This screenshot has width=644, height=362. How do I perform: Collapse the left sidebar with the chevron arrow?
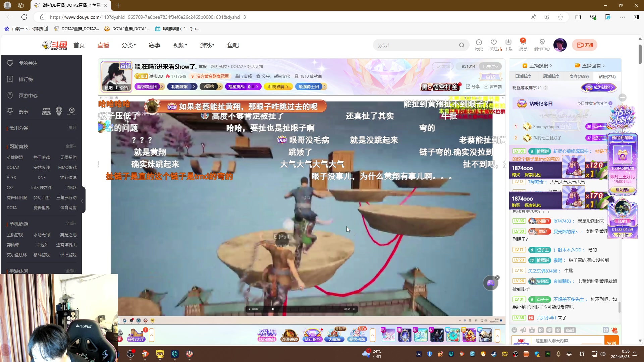(82, 200)
